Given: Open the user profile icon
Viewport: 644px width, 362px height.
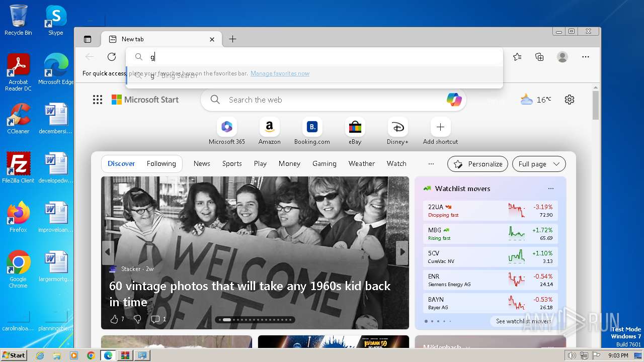Looking at the screenshot, I should coord(562,57).
